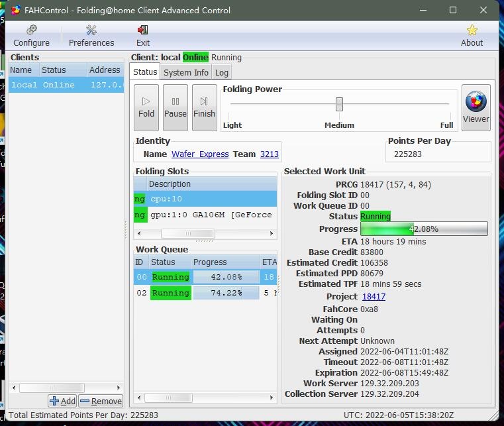The image size is (504, 426).
Task: Click Clients list horizontal scrollbar thumb
Action: click(x=52, y=388)
